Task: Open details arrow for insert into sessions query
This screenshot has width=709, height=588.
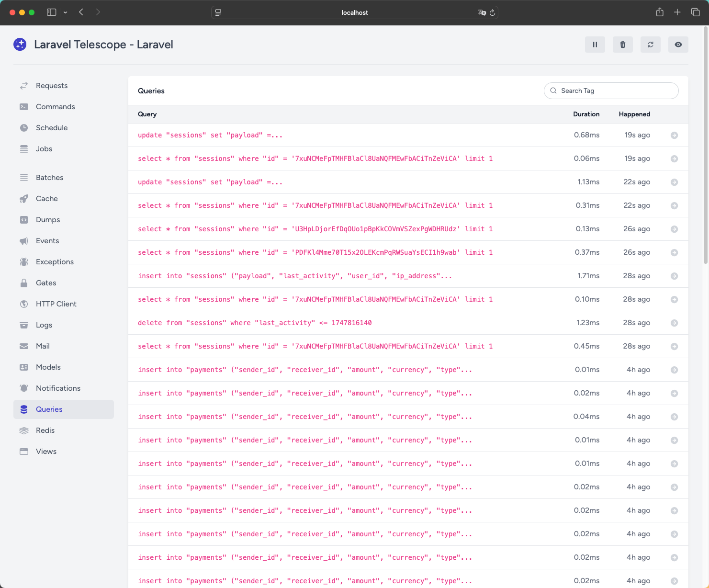Action: (x=674, y=276)
